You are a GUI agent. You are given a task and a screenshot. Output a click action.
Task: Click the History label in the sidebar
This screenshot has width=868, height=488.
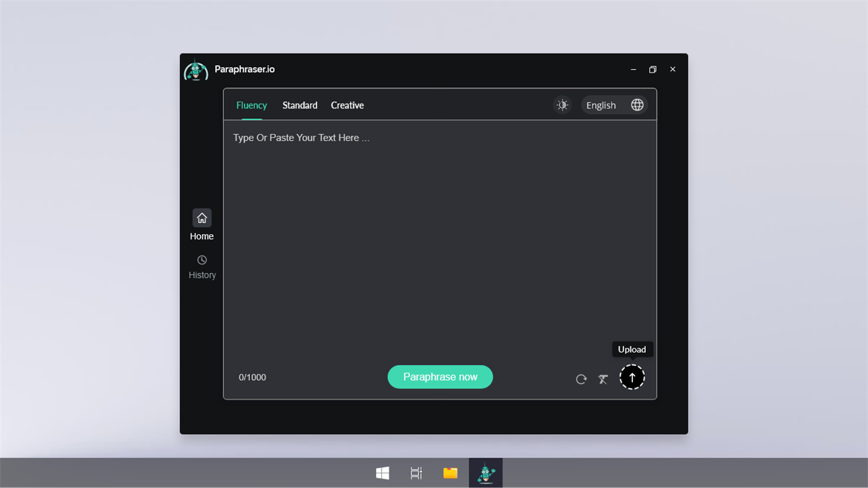point(202,275)
